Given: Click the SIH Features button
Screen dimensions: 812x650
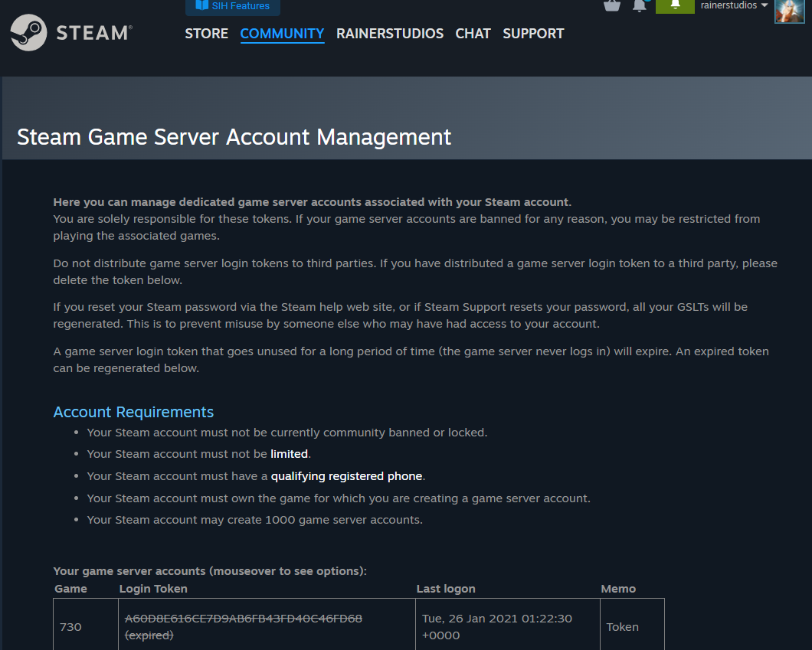Looking at the screenshot, I should [x=233, y=6].
